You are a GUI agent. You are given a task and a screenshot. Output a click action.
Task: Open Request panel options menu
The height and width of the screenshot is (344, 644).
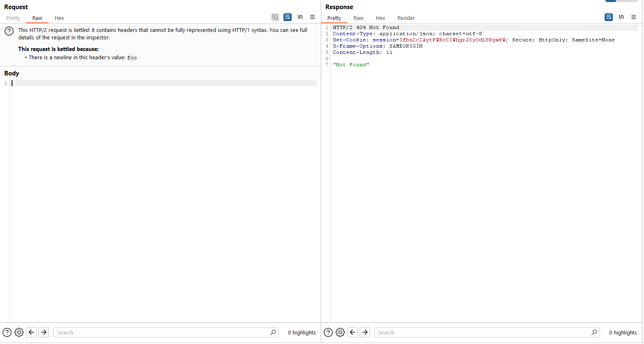(x=312, y=17)
